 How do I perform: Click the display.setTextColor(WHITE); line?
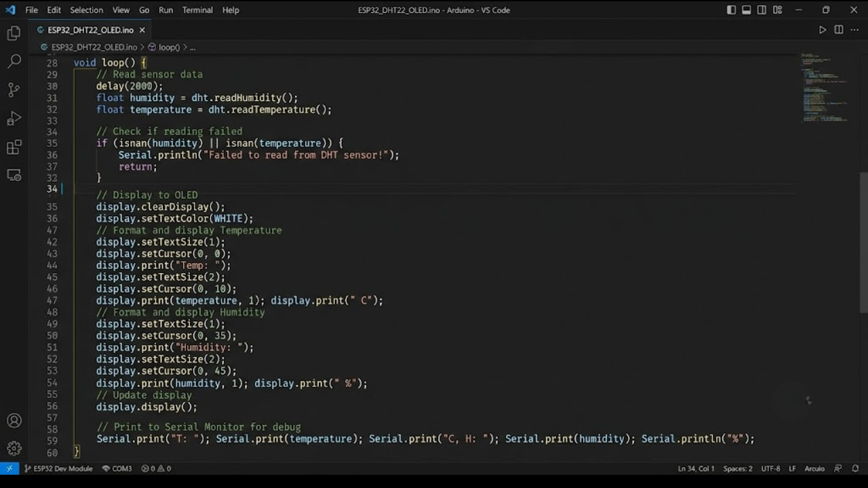click(174, 218)
